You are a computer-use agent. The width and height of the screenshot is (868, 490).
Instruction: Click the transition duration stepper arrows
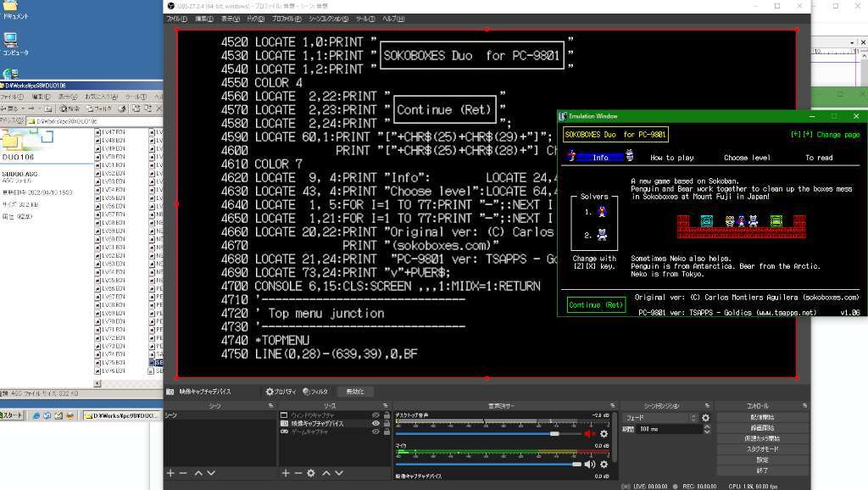707,429
